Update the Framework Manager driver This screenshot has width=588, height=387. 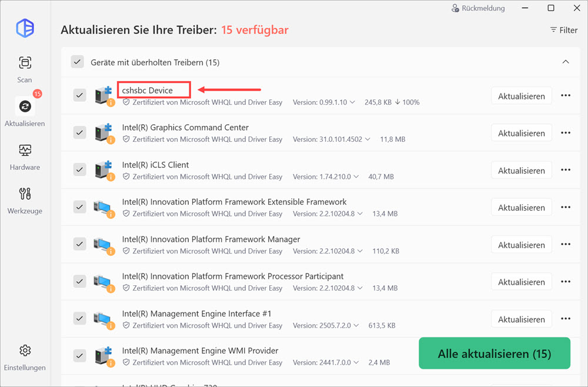(521, 245)
